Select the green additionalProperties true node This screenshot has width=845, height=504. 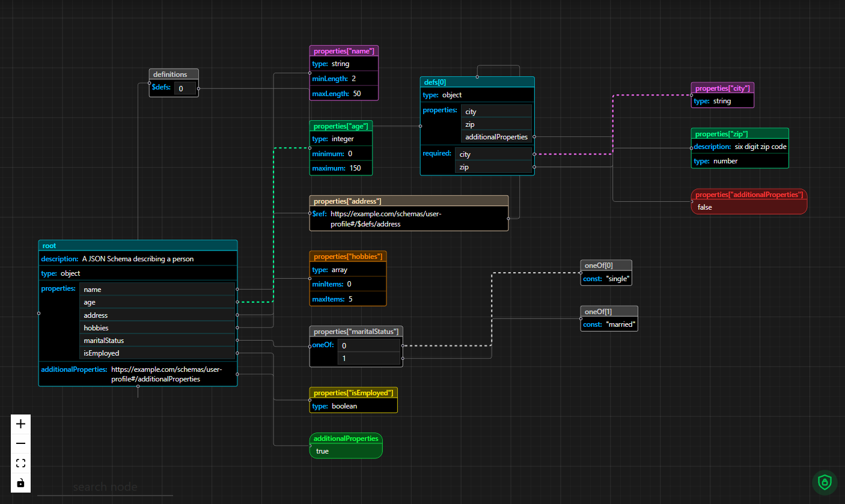346,445
